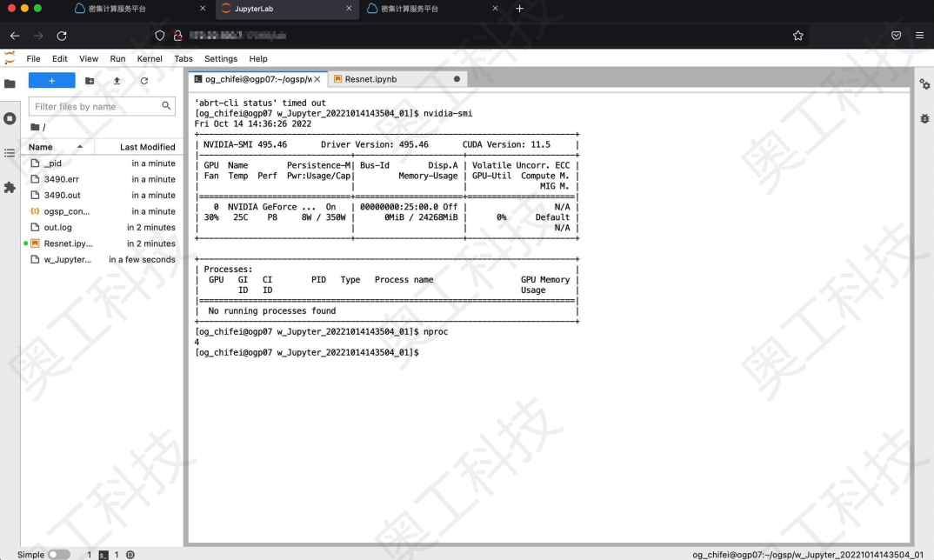Click the browser back arrow
This screenshot has height=560, width=934.
(x=15, y=36)
